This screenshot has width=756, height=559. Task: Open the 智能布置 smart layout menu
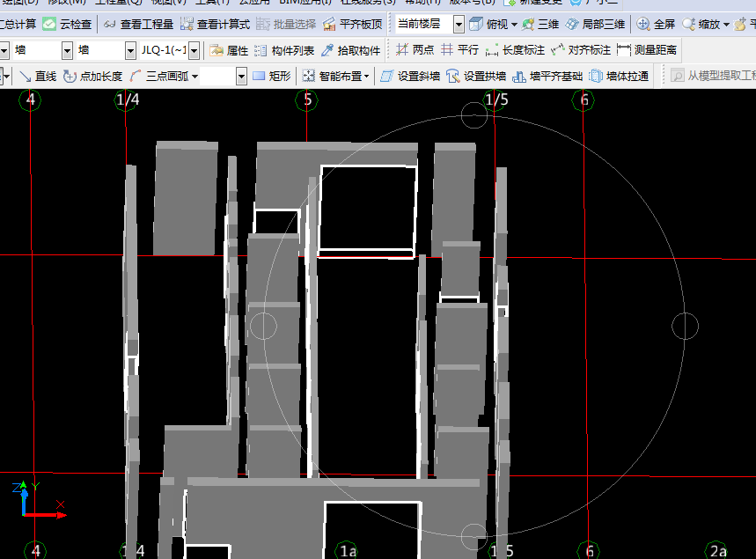(x=335, y=77)
